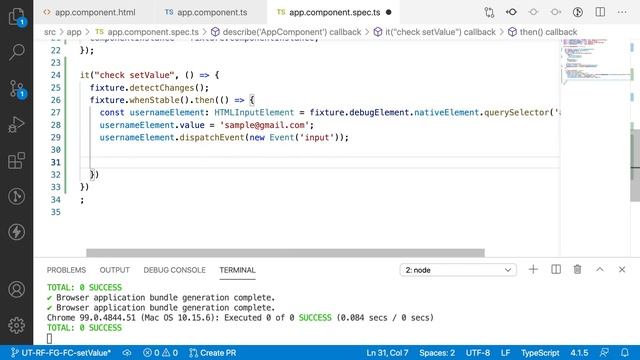The image size is (640, 360).
Task: Open editor More Actions ellipsis menu
Action: point(622,12)
